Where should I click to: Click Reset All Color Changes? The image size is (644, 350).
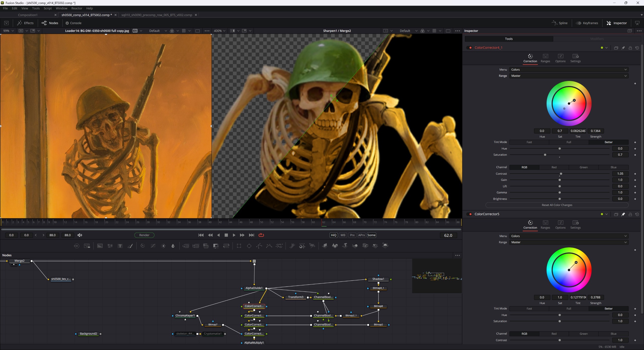point(557,205)
